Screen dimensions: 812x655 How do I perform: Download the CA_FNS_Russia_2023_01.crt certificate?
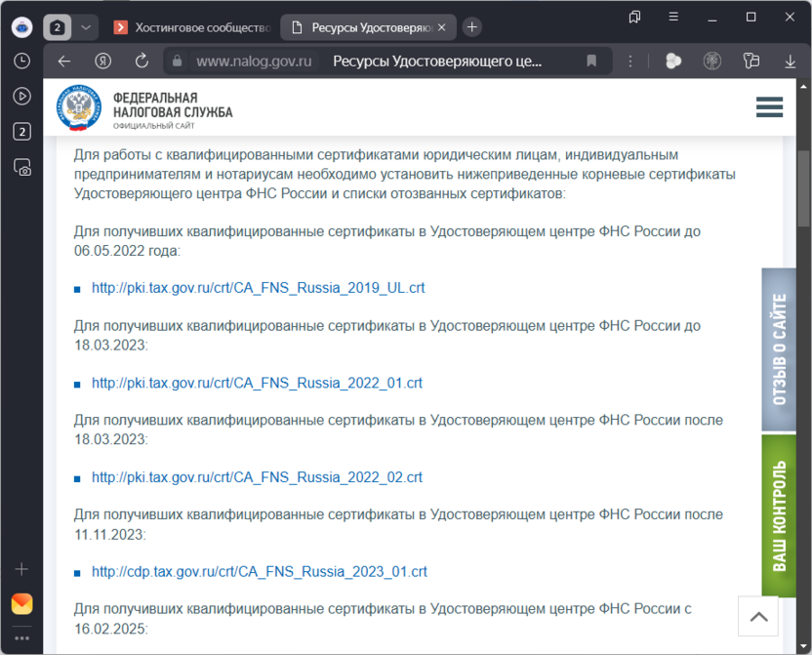pyautogui.click(x=259, y=572)
